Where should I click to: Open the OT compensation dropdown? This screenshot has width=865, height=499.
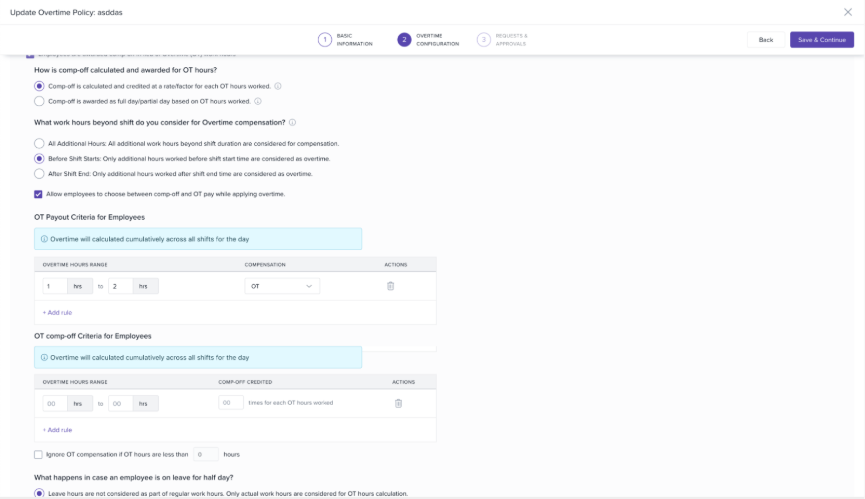(282, 286)
